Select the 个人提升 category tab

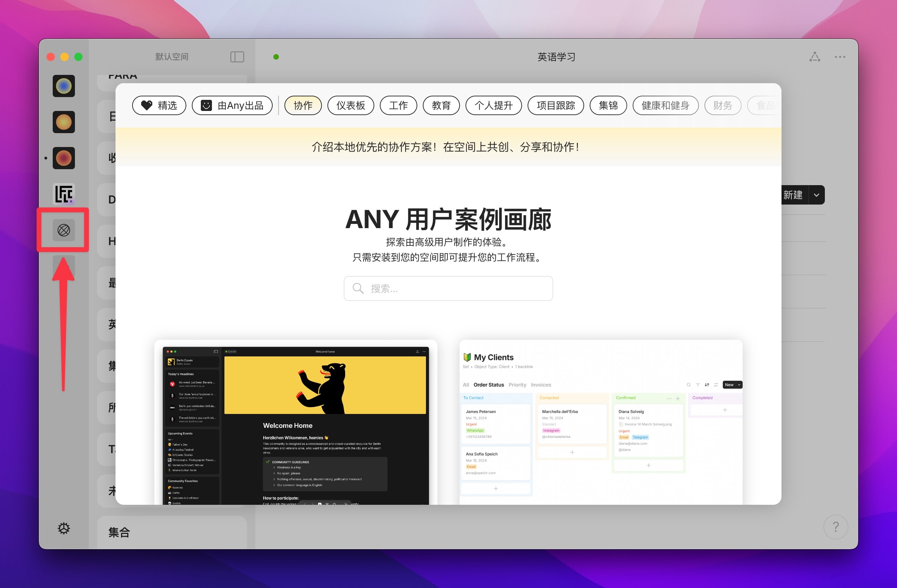coord(494,105)
